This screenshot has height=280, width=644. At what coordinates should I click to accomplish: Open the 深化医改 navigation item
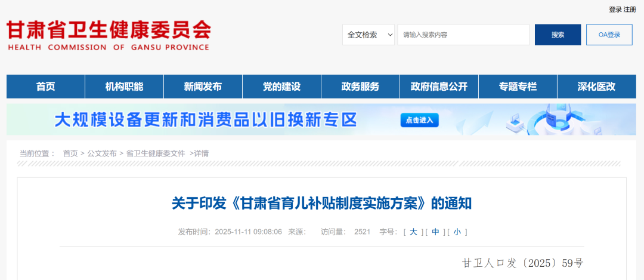point(596,87)
